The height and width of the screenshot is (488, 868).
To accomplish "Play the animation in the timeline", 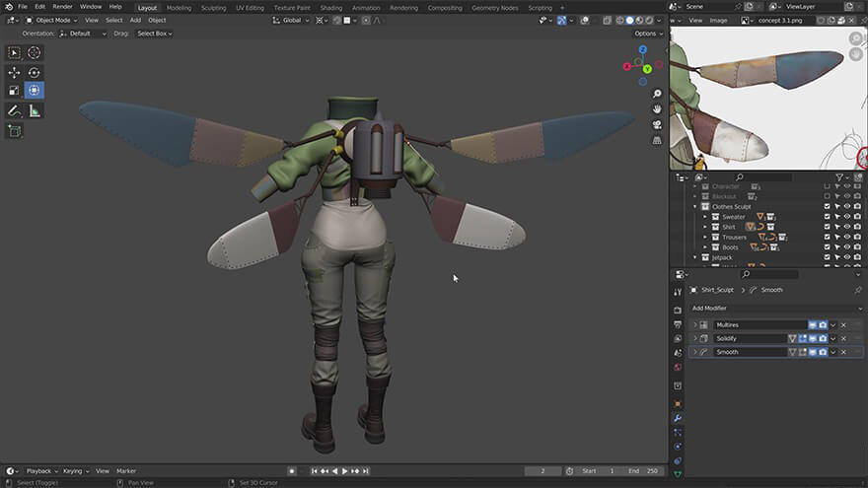I will point(345,471).
